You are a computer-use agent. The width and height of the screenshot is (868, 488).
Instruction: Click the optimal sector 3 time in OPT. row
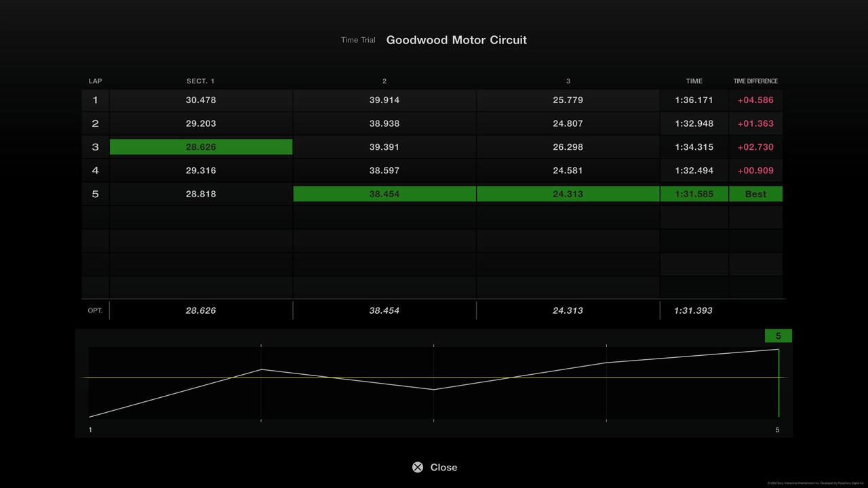coord(568,310)
